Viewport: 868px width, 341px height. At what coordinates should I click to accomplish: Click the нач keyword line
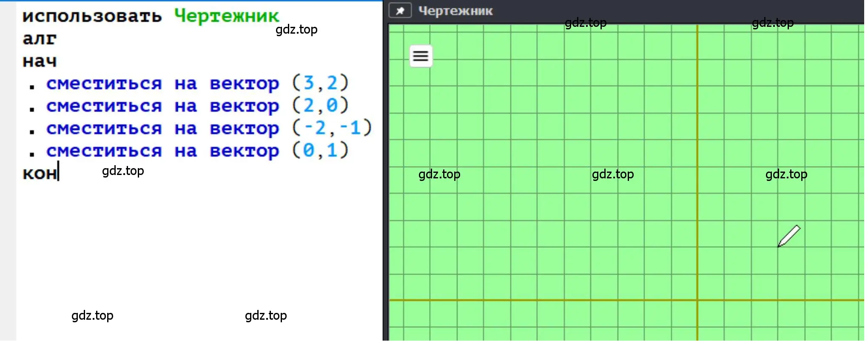point(40,61)
